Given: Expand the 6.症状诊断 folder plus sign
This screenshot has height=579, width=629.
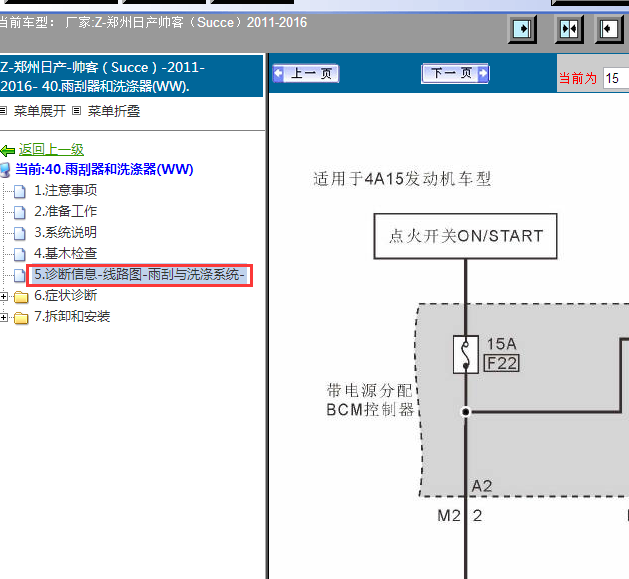Looking at the screenshot, I should 4,297.
